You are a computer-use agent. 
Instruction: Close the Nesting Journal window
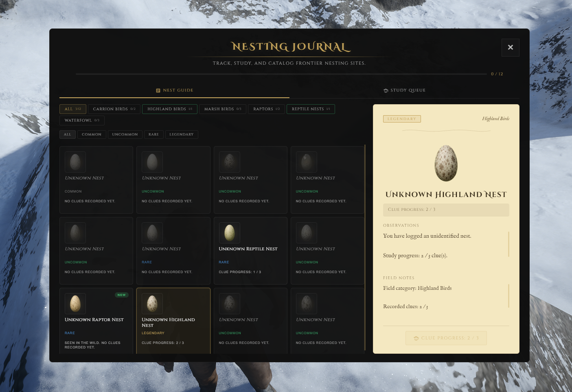[x=510, y=47]
